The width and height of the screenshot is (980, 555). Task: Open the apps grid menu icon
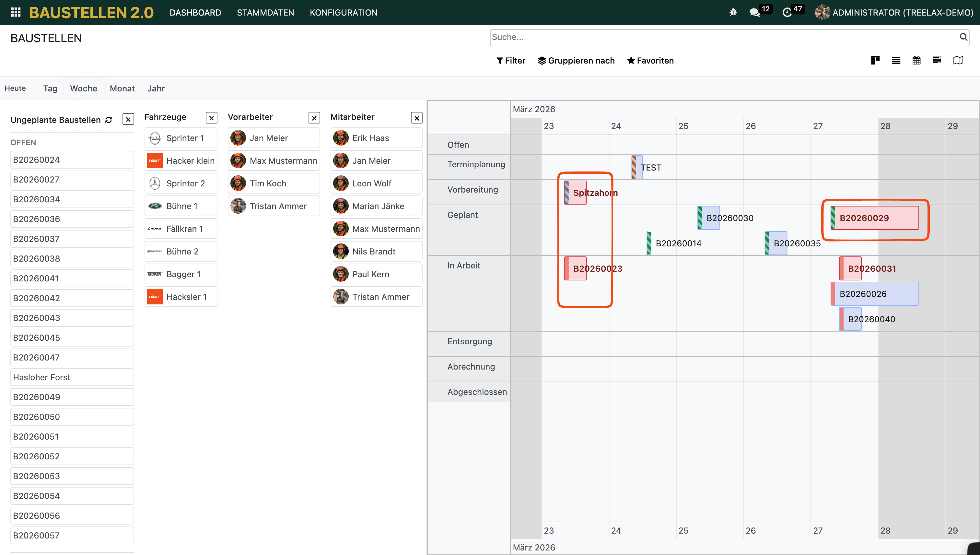[16, 12]
